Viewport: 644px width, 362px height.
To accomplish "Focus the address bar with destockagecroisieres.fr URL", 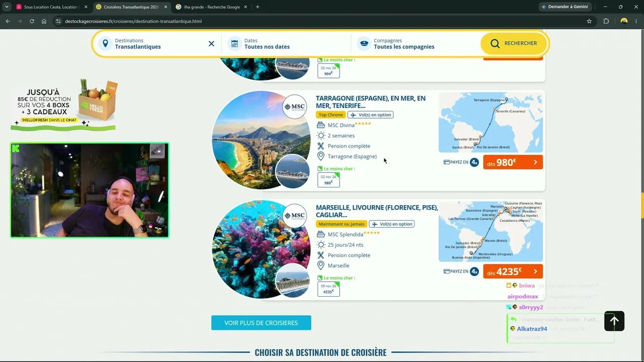I will [x=322, y=21].
